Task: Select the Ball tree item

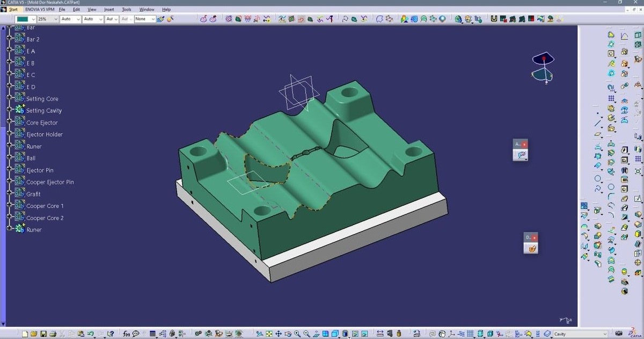Action: tap(31, 158)
